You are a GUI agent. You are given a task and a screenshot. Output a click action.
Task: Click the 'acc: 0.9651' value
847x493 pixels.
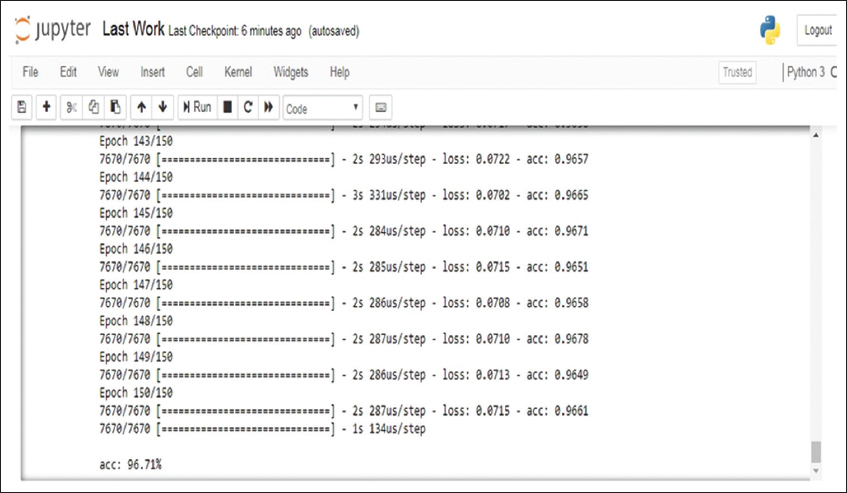(557, 267)
